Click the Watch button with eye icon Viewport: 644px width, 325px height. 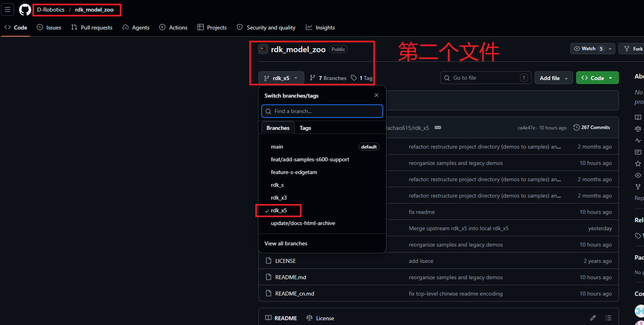point(589,49)
